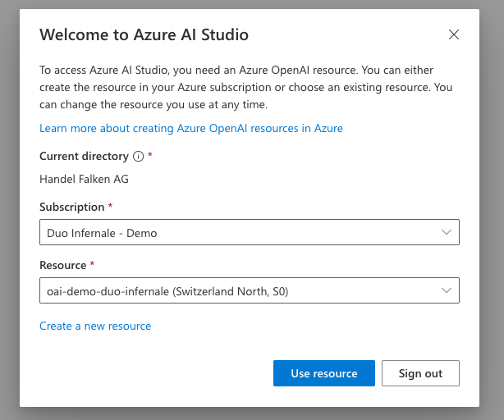Expand the Subscription dropdown chevron arrow

(x=447, y=232)
